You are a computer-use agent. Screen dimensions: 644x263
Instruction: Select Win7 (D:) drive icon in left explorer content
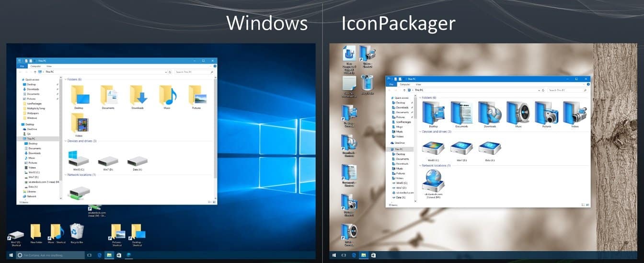click(107, 162)
